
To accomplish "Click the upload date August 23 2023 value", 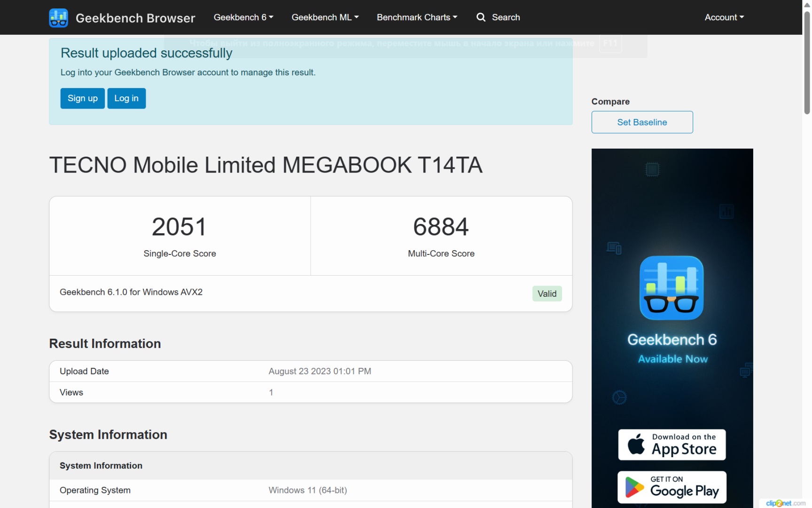I will (x=320, y=371).
